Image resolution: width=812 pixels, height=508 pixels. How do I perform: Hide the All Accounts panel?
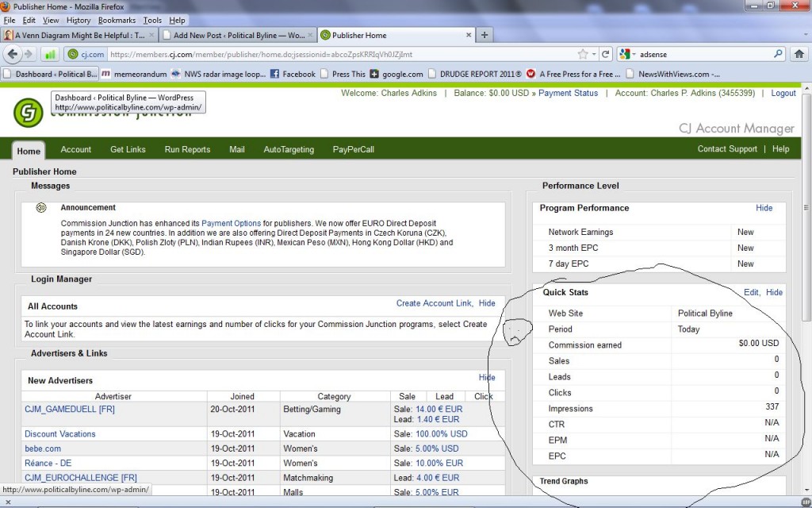(x=487, y=303)
